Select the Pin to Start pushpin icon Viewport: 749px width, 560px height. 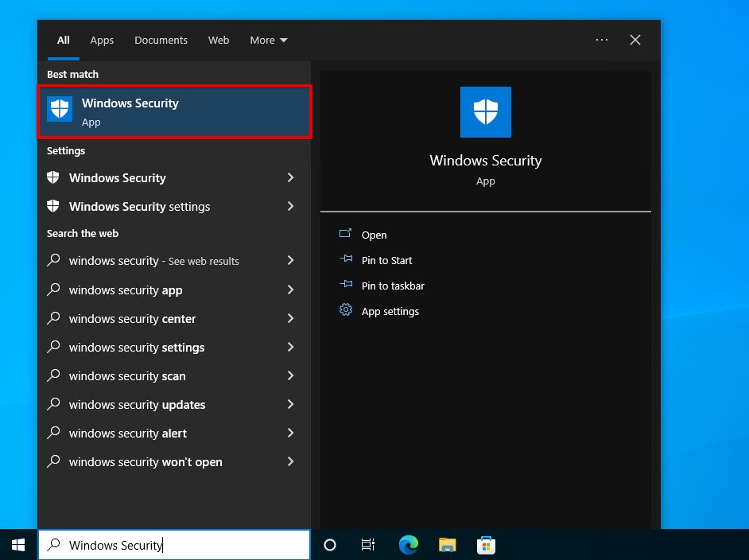coord(345,259)
